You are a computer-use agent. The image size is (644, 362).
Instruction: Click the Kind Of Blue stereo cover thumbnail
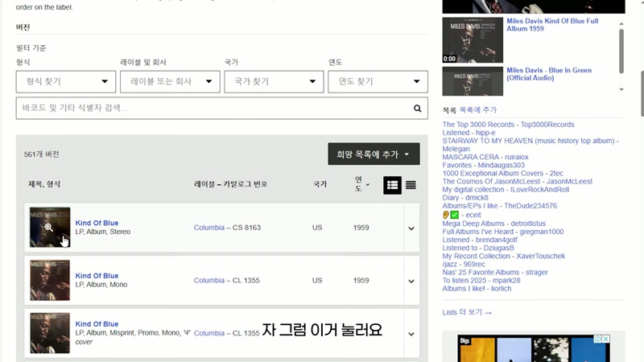(50, 228)
